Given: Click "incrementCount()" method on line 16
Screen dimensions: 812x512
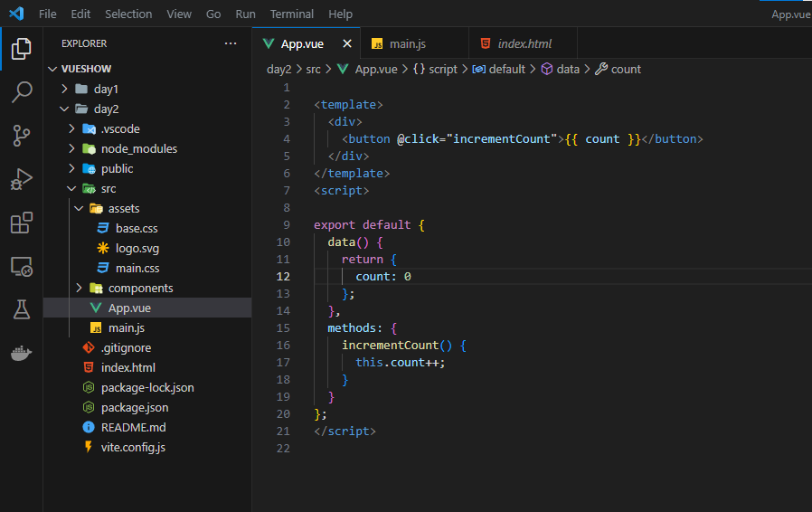Looking at the screenshot, I should click(x=397, y=346).
